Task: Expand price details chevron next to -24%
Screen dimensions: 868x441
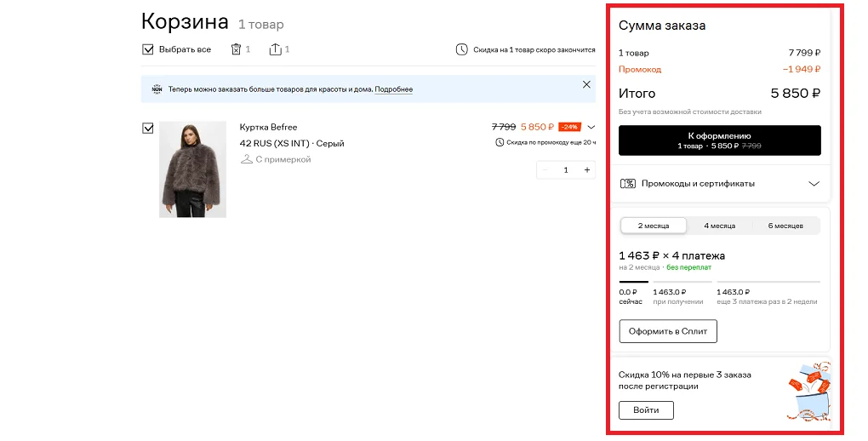Action: [x=591, y=127]
